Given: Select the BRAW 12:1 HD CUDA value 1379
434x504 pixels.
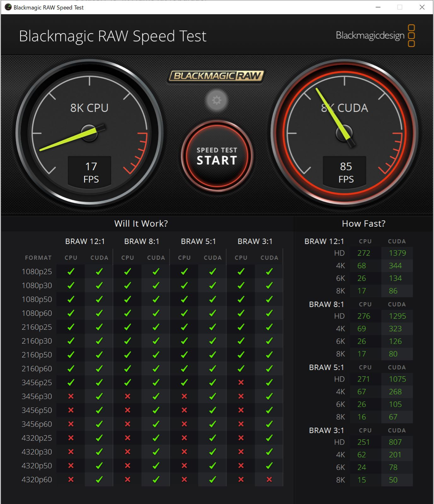Looking at the screenshot, I should [x=397, y=253].
